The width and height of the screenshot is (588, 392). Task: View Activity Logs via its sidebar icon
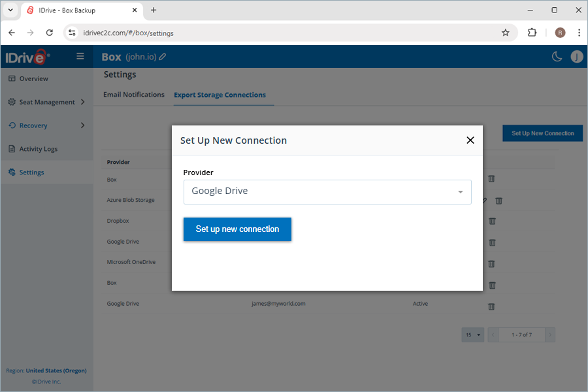(x=11, y=148)
